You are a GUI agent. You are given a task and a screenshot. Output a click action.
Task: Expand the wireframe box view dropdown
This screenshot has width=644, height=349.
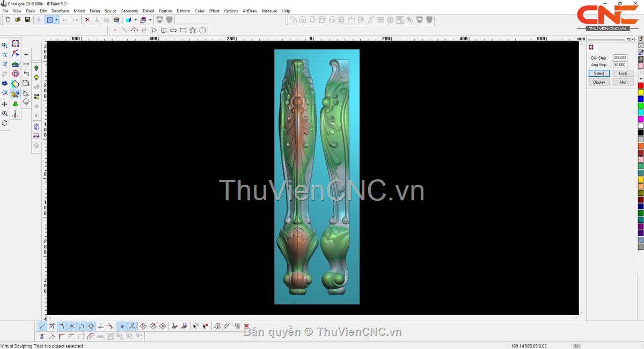(150, 20)
